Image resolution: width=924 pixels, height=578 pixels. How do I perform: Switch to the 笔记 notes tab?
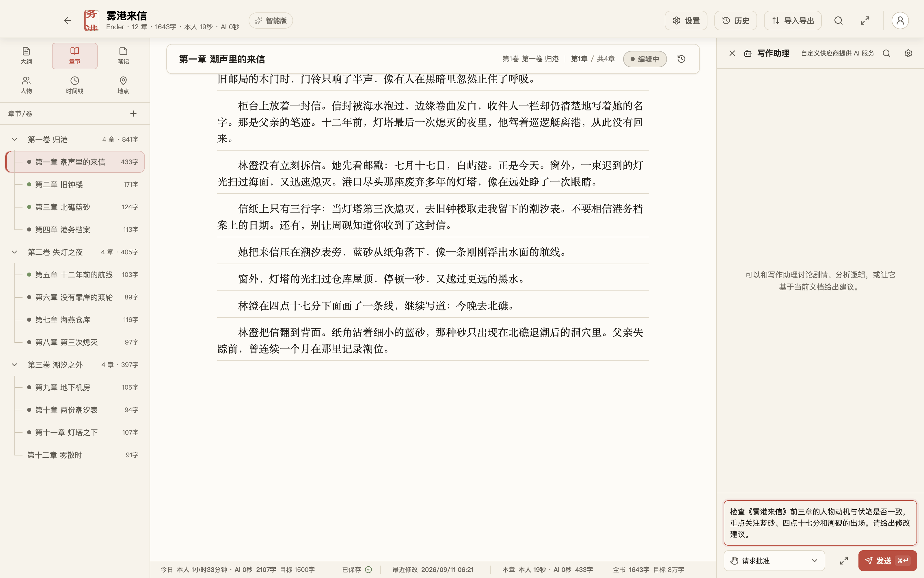tap(123, 56)
